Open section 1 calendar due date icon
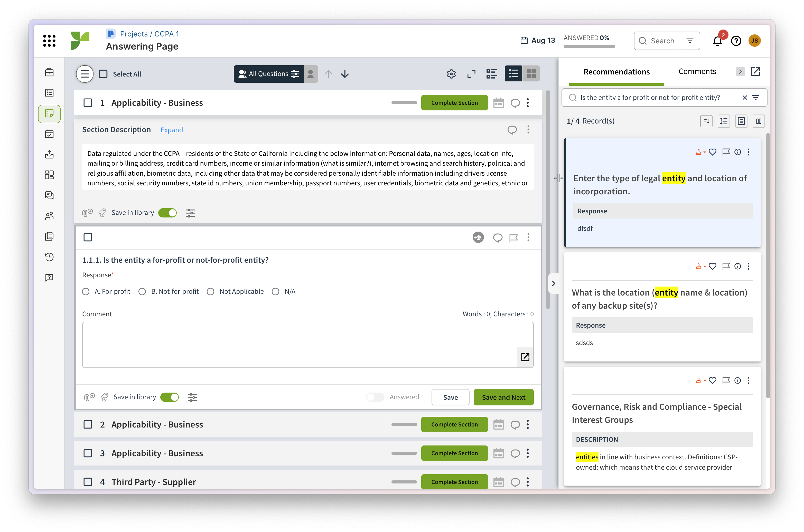Viewport: 804px width, 532px height. pyautogui.click(x=498, y=103)
